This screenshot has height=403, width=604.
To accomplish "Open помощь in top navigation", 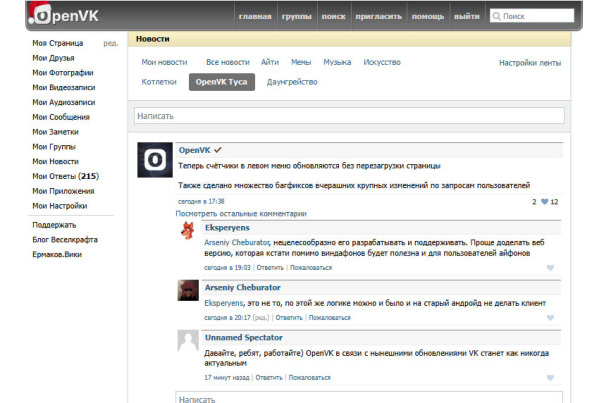I will coord(428,17).
